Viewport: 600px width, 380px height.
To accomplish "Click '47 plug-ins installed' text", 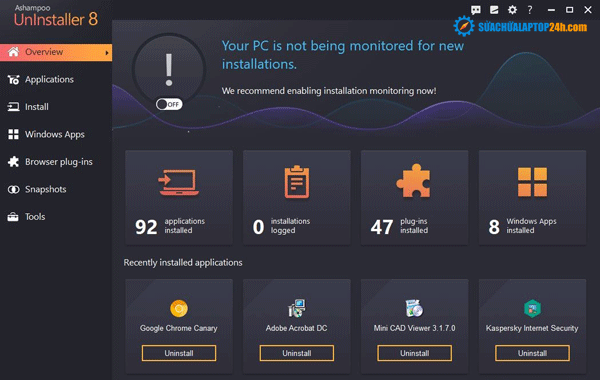I will coord(399,226).
